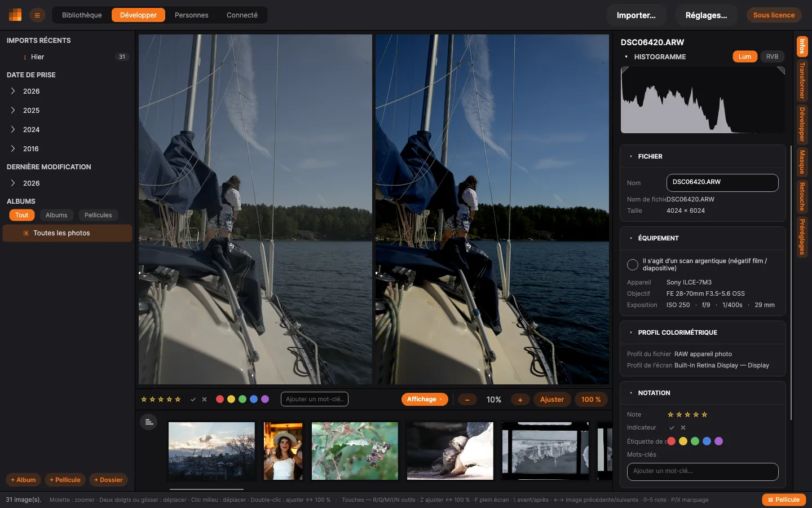The width and height of the screenshot is (812, 508).
Task: Toggle histogram shadow clipping triangle
Action: [x=625, y=71]
